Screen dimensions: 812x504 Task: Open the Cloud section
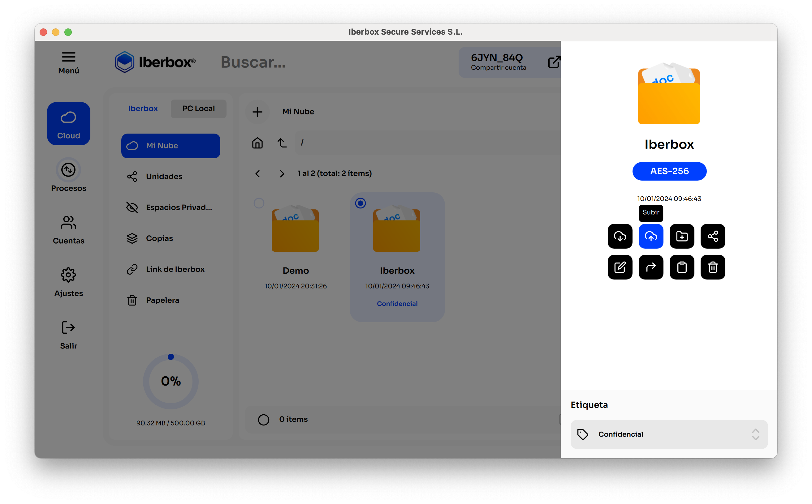click(68, 124)
